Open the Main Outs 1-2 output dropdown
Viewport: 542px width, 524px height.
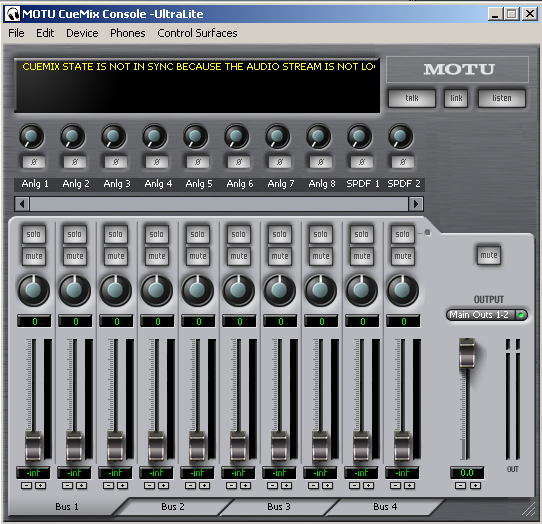pos(487,315)
